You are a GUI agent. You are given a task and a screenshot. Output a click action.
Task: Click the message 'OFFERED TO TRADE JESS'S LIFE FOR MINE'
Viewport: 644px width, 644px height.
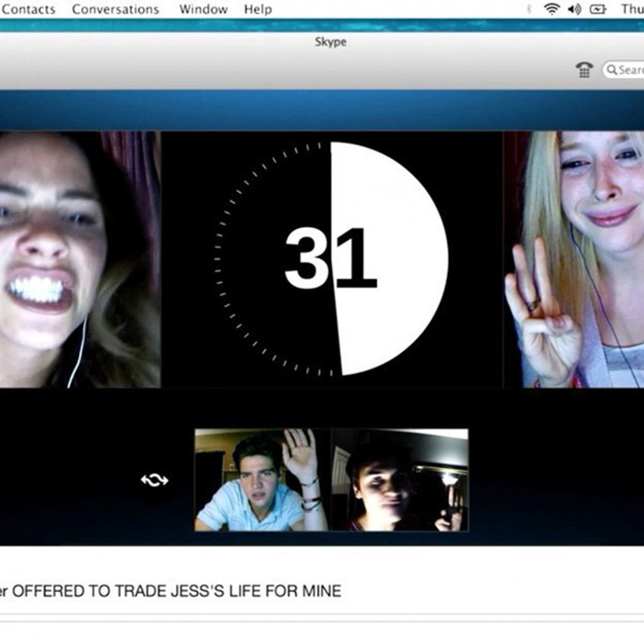(x=176, y=591)
